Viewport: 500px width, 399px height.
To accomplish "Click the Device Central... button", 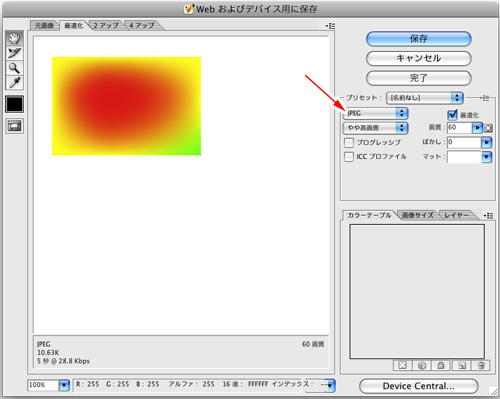I will (419, 386).
